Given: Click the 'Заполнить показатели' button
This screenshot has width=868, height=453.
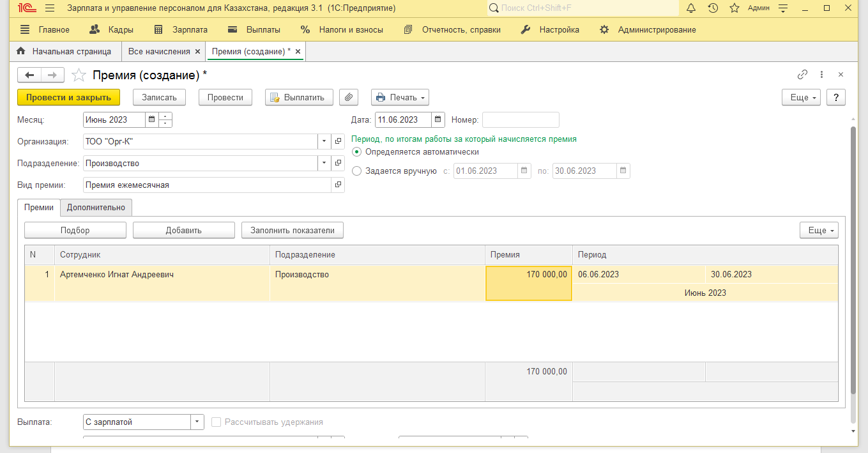Looking at the screenshot, I should [x=292, y=230].
